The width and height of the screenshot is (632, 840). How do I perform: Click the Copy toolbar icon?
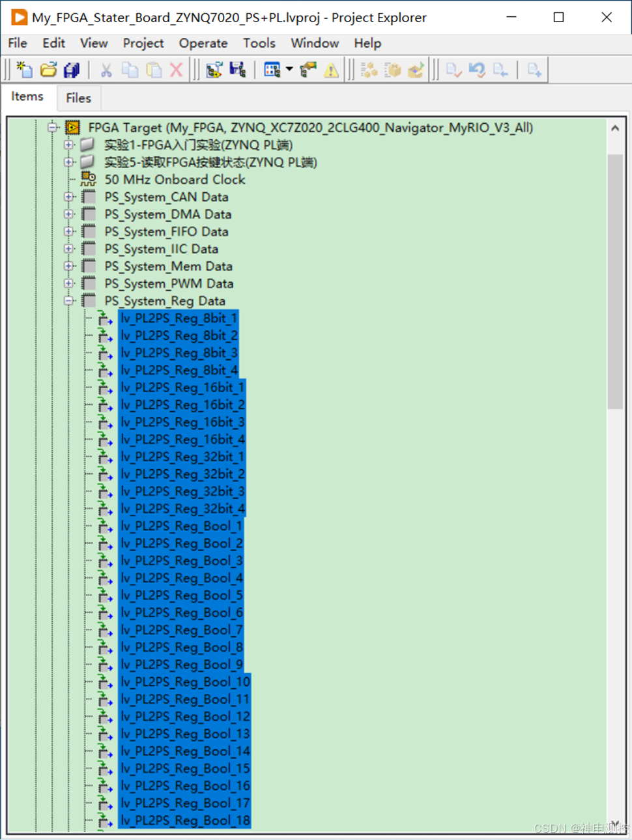[130, 70]
